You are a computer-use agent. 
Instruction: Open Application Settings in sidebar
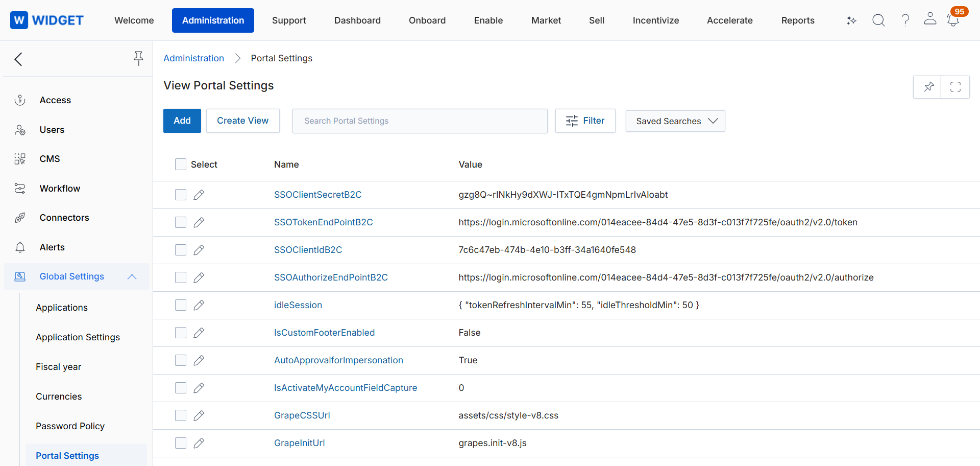pos(78,337)
